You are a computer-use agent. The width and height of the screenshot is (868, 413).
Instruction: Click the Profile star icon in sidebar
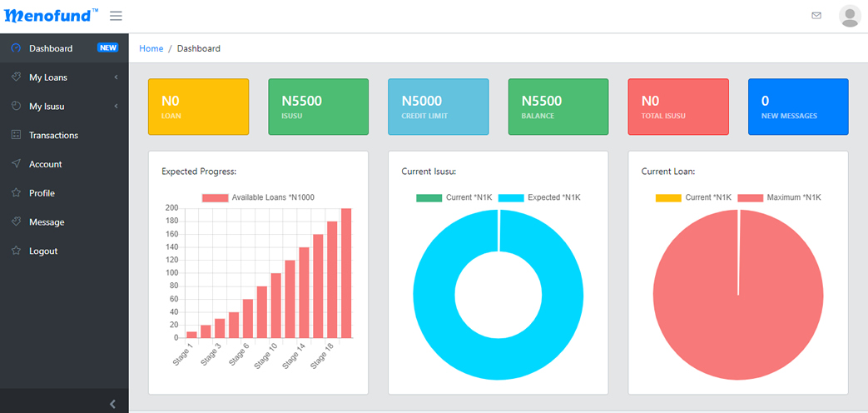[x=16, y=193]
